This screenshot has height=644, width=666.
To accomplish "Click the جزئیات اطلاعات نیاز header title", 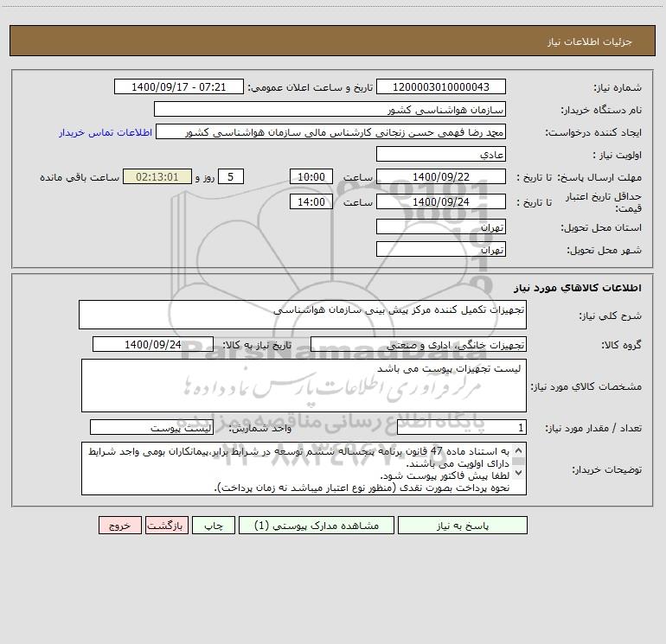I will pos(590,41).
